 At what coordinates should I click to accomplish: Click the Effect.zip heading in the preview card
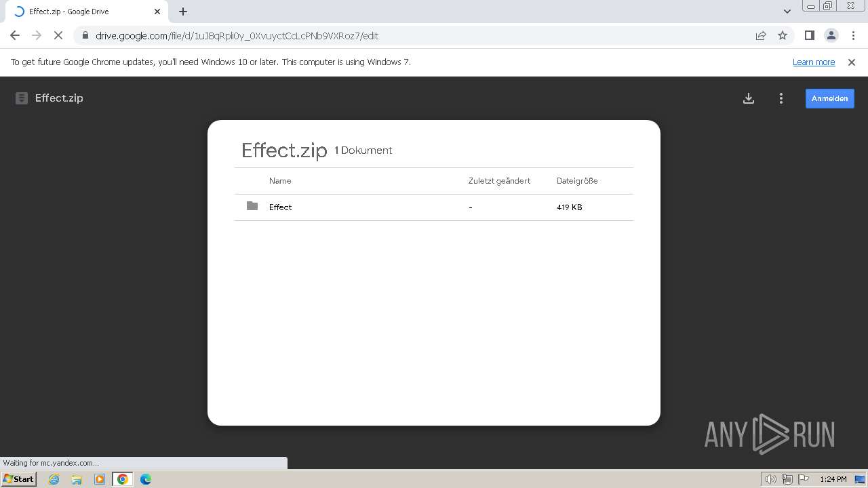[284, 150]
